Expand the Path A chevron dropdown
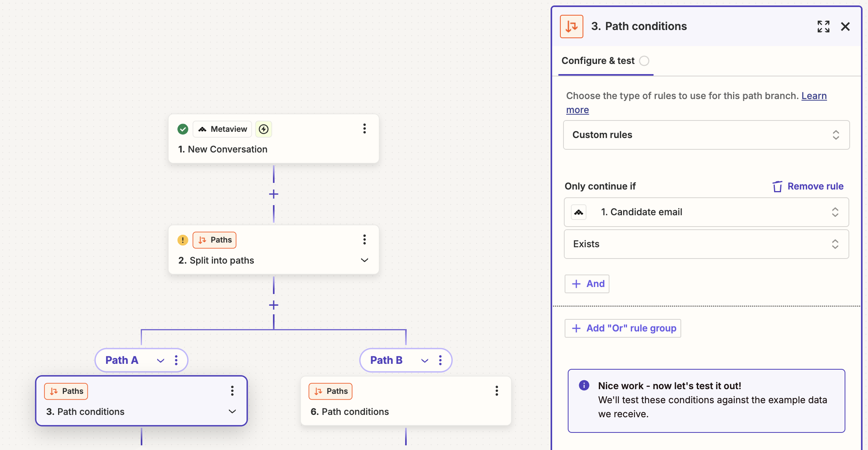 point(160,360)
